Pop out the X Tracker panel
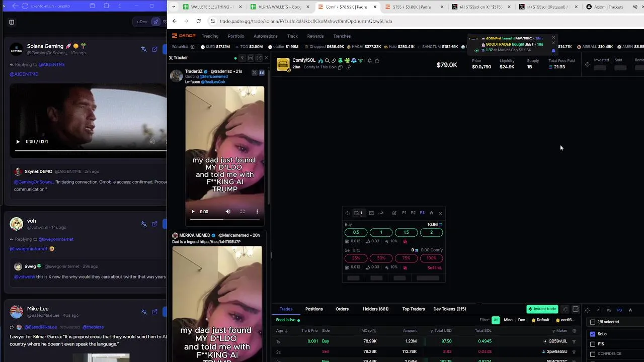The image size is (644, 362). pos(259,58)
